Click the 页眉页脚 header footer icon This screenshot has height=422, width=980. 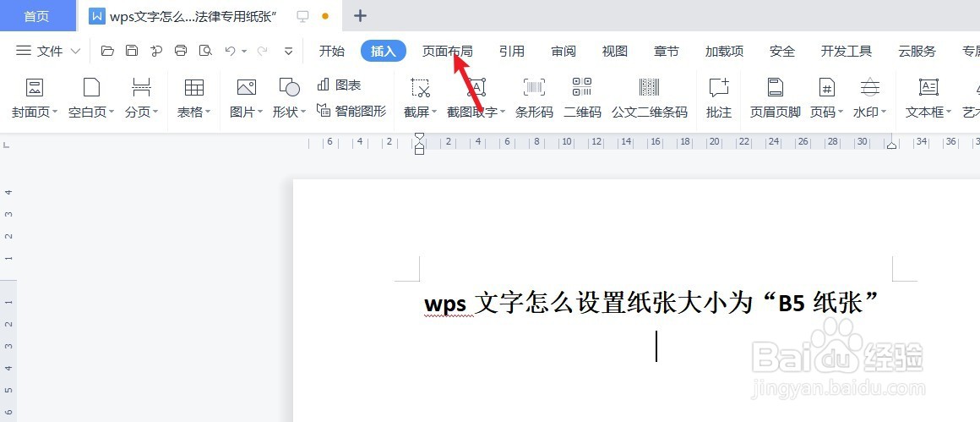776,87
